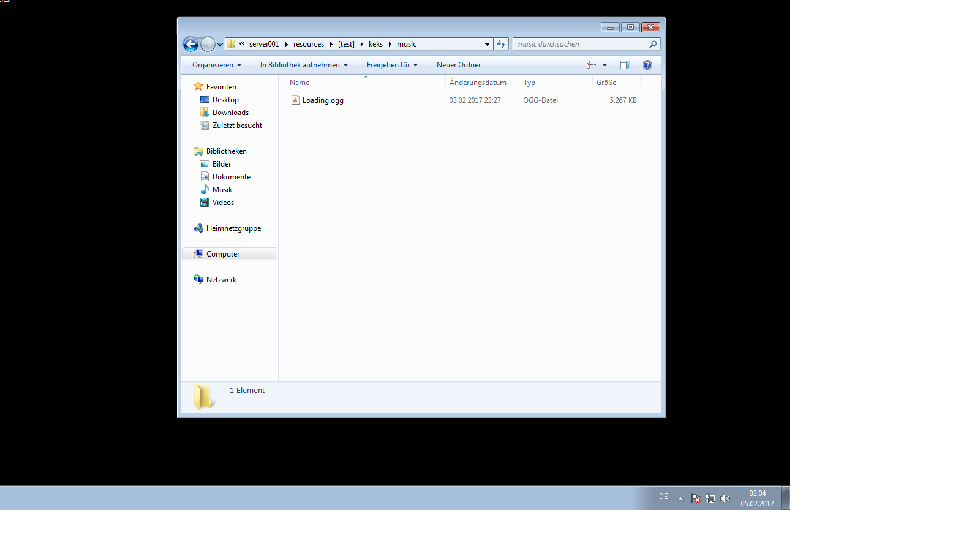Image resolution: width=980 pixels, height=551 pixels.
Task: Open the volume speaker tray icon
Action: click(725, 498)
